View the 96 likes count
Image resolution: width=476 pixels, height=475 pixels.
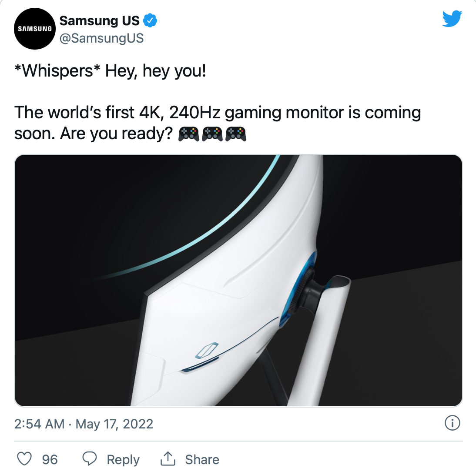click(x=50, y=459)
